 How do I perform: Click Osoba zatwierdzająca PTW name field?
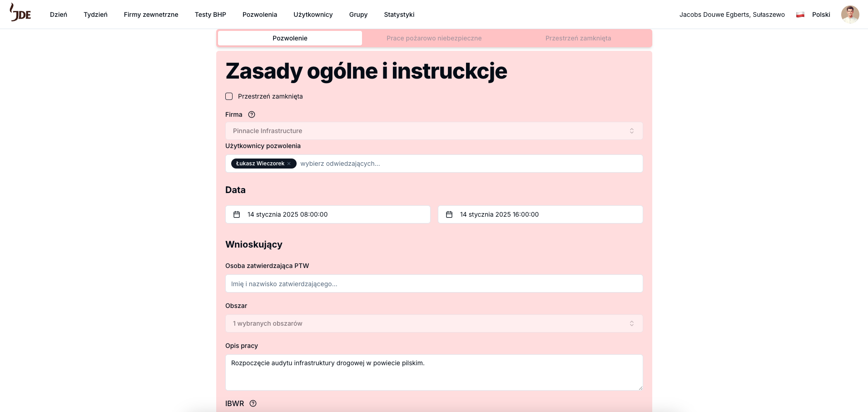tap(434, 283)
